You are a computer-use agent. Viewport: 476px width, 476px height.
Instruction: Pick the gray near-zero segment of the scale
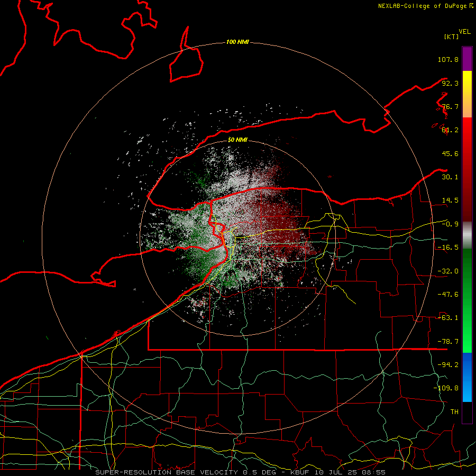467,235
